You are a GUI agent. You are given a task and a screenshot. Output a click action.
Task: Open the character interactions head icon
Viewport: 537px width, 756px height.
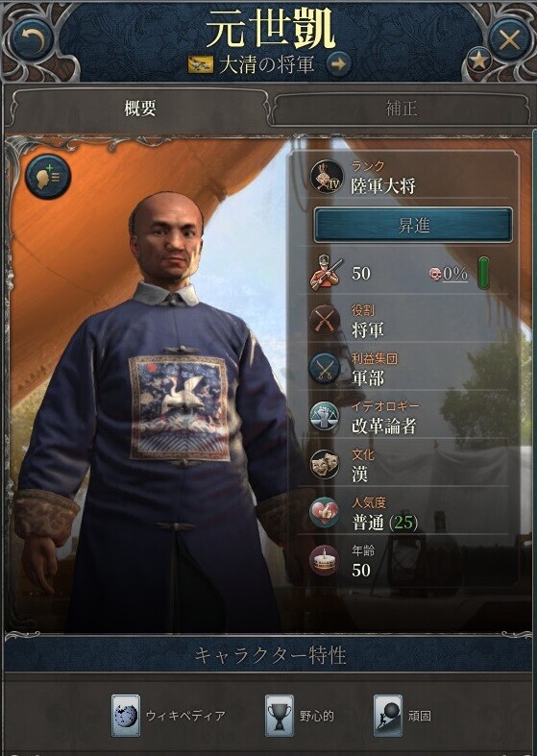[x=48, y=177]
